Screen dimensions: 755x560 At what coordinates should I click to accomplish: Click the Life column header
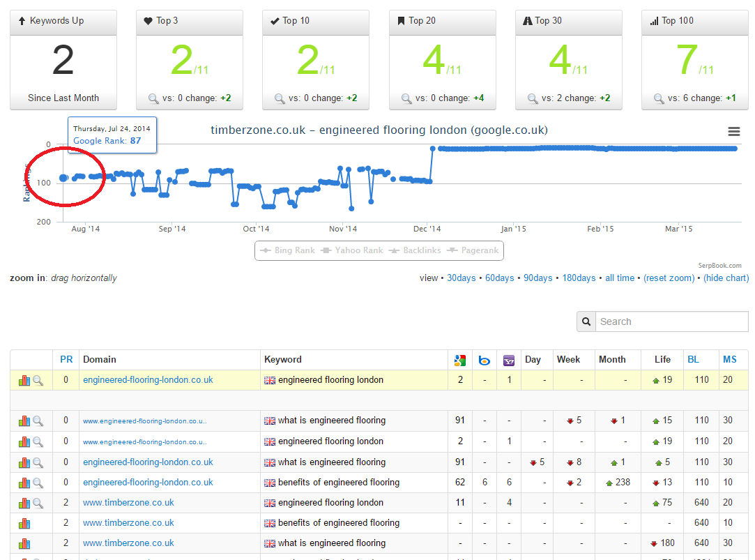[662, 360]
